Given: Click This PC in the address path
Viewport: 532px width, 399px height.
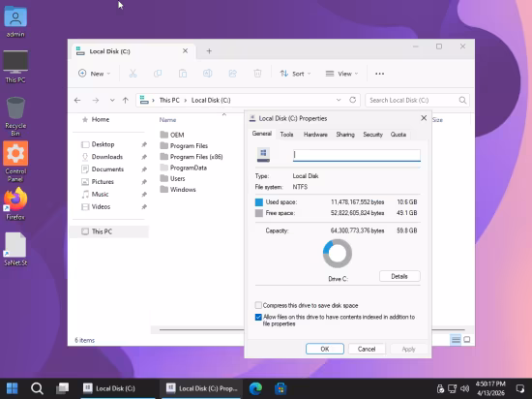Looking at the screenshot, I should click(x=169, y=100).
